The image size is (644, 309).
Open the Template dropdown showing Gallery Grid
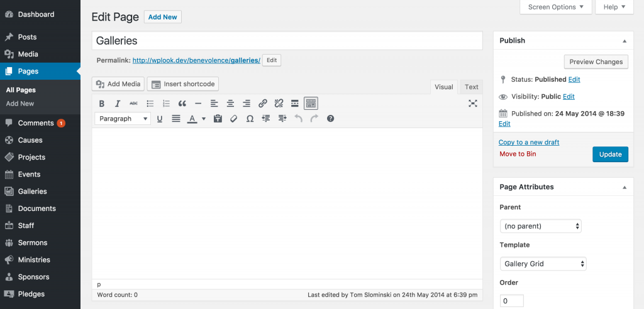pyautogui.click(x=543, y=264)
